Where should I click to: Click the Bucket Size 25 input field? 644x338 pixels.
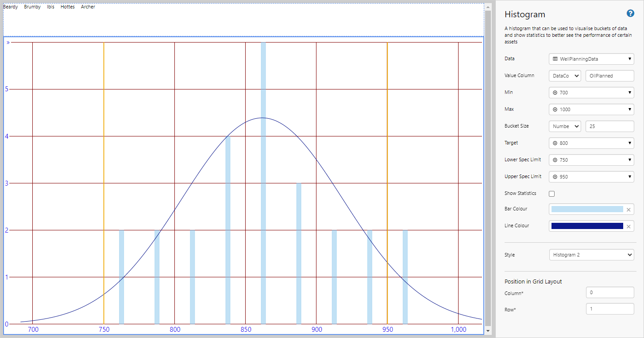tap(609, 126)
